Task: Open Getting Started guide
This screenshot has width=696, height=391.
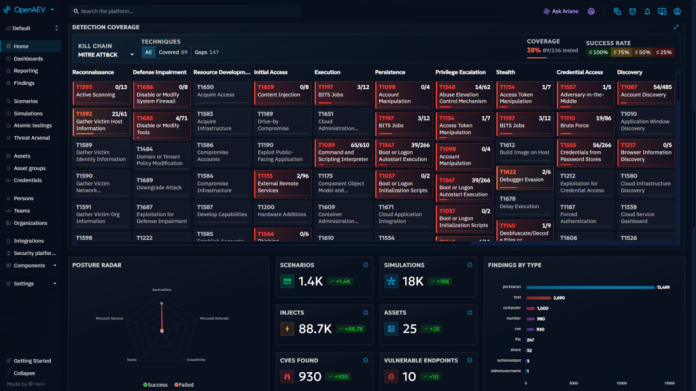Action: point(31,361)
